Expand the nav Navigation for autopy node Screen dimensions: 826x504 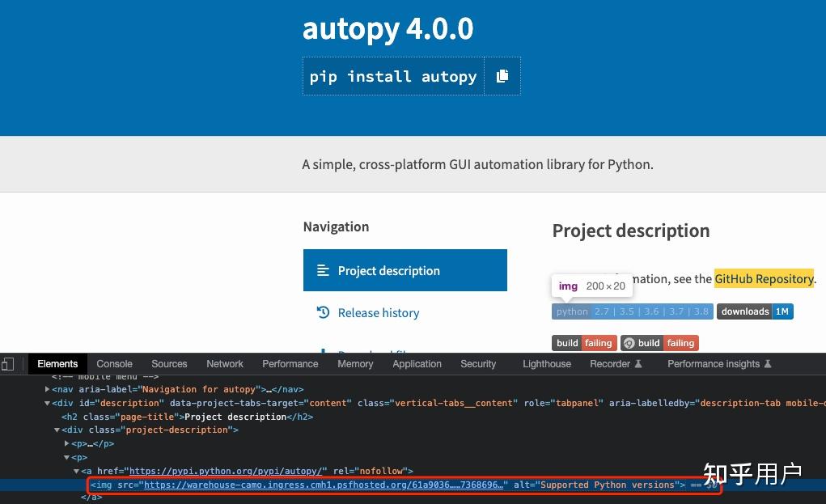point(48,389)
